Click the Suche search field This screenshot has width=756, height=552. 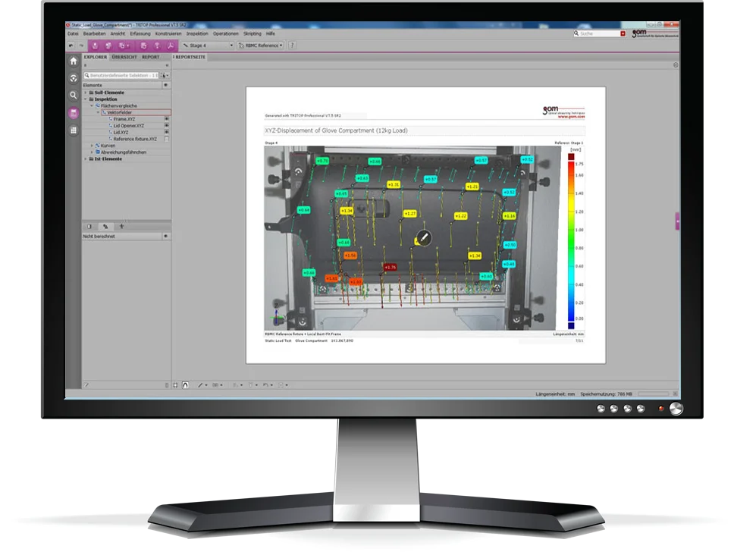(599, 33)
